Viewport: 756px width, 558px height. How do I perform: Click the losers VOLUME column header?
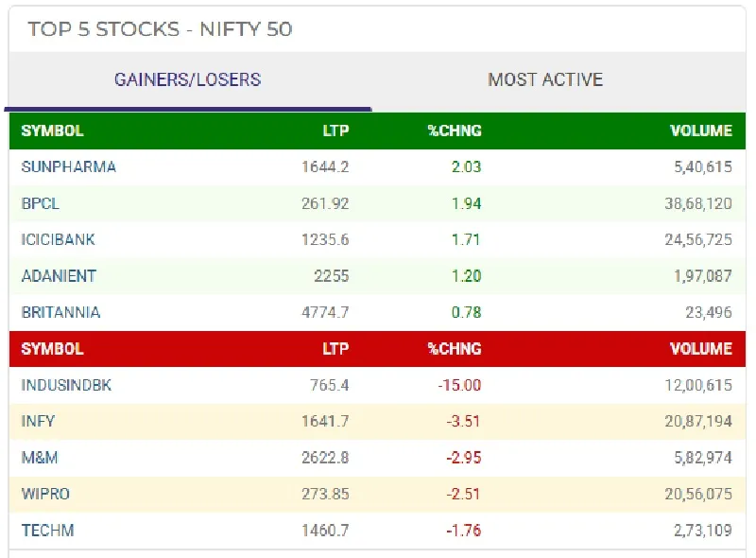[x=701, y=349]
